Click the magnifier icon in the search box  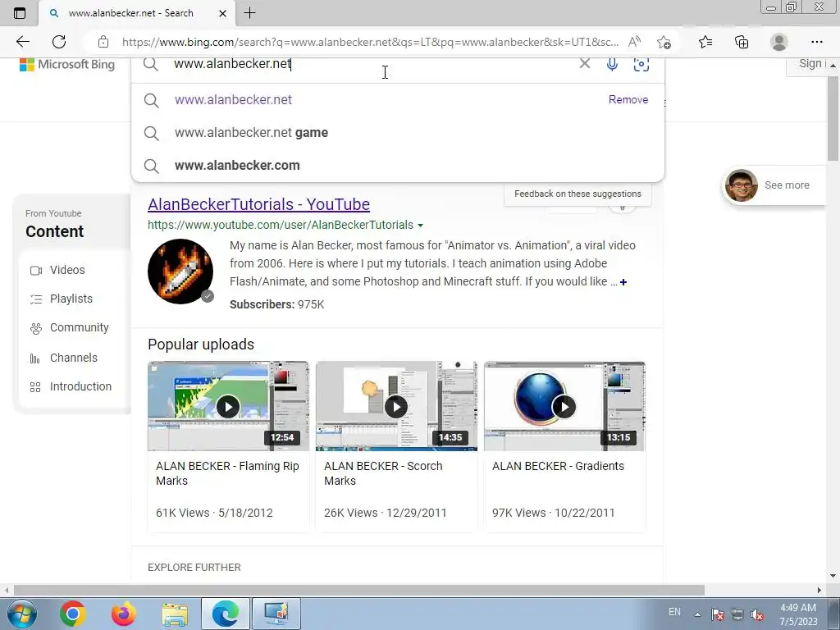pyautogui.click(x=151, y=64)
